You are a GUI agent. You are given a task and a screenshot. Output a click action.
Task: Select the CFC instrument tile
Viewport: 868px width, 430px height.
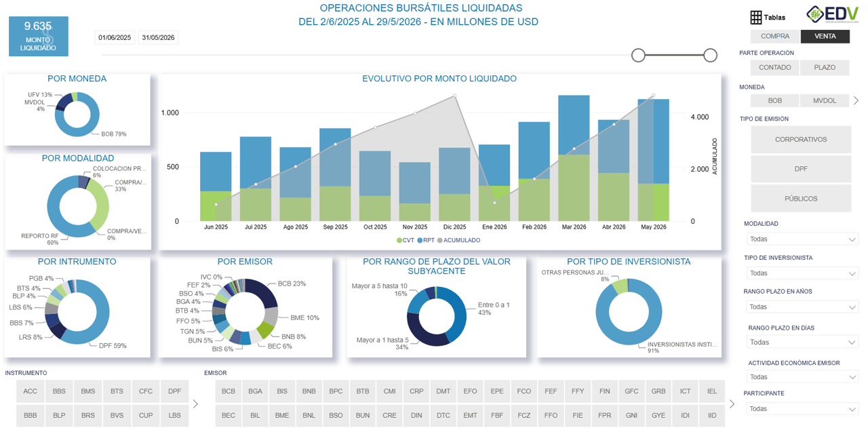pos(146,391)
